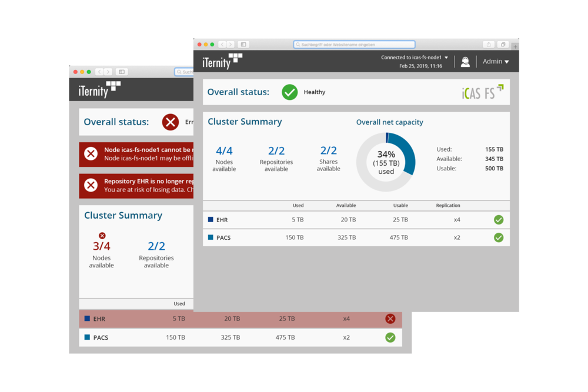The image size is (588, 392).
Task: Open the user profile icon in the top bar
Action: (x=465, y=61)
